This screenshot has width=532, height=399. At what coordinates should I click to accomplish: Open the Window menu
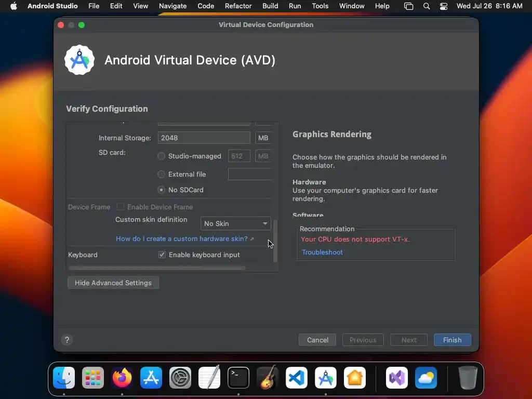click(x=352, y=6)
